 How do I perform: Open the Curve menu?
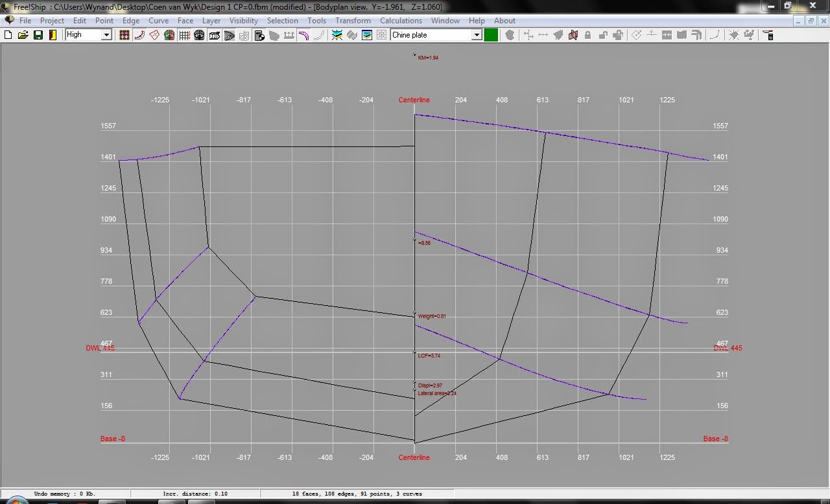pyautogui.click(x=159, y=21)
